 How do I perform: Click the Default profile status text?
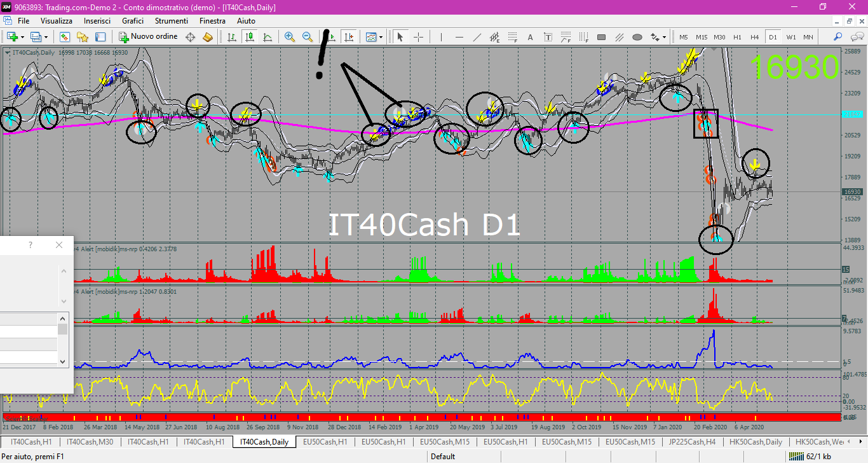(443, 456)
